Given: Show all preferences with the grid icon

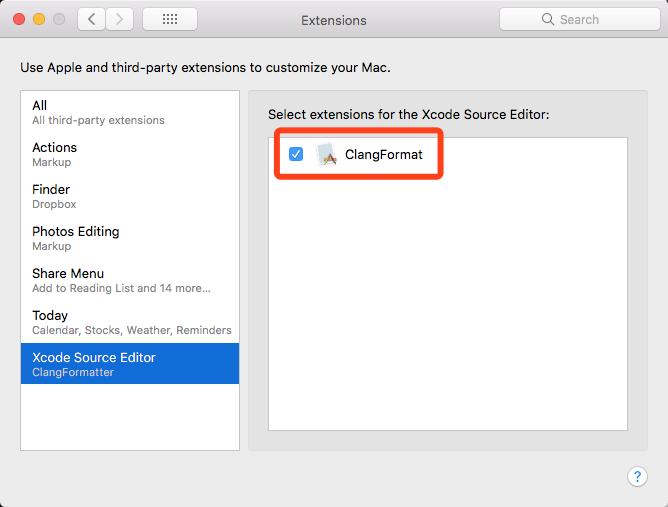Looking at the screenshot, I should [170, 19].
